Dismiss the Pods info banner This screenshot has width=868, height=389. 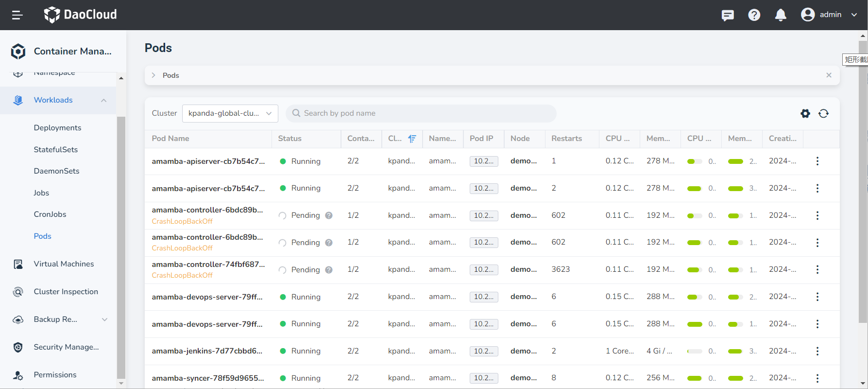(829, 75)
